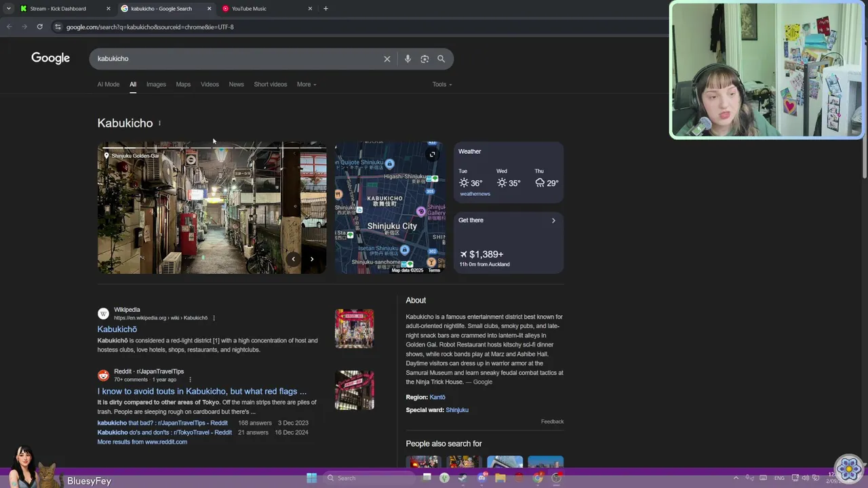This screenshot has height=488, width=868.
Task: Follow the Kantō region link
Action: (437, 397)
